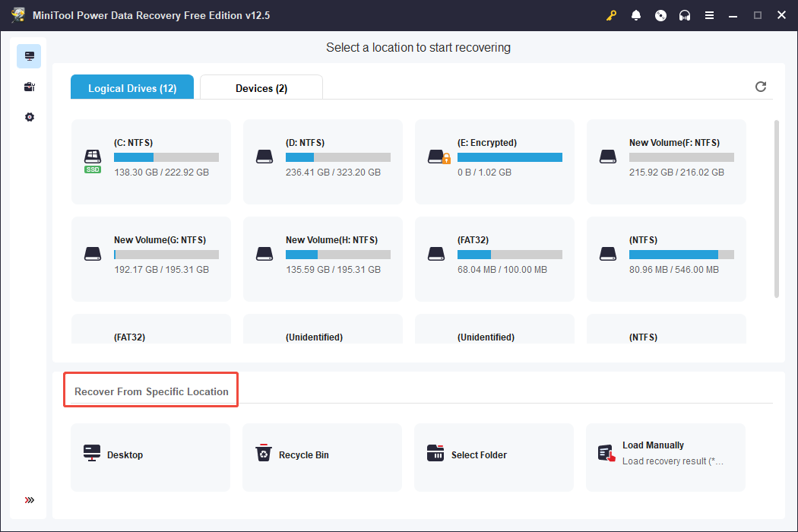Open the Settings gear in sidebar
The width and height of the screenshot is (798, 532).
tap(29, 117)
